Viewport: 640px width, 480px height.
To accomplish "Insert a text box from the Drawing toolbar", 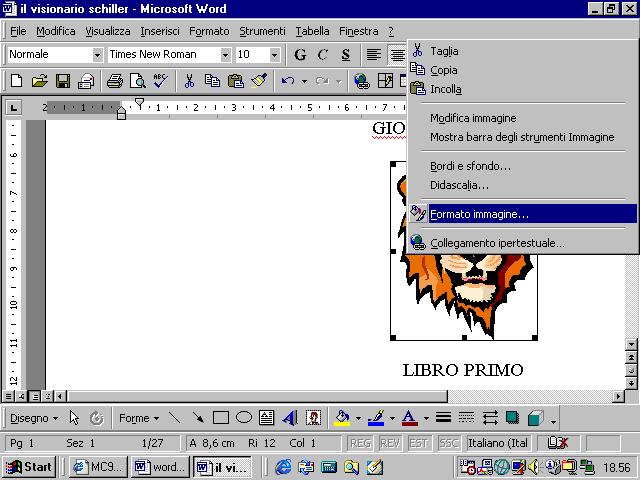I will coord(267,418).
